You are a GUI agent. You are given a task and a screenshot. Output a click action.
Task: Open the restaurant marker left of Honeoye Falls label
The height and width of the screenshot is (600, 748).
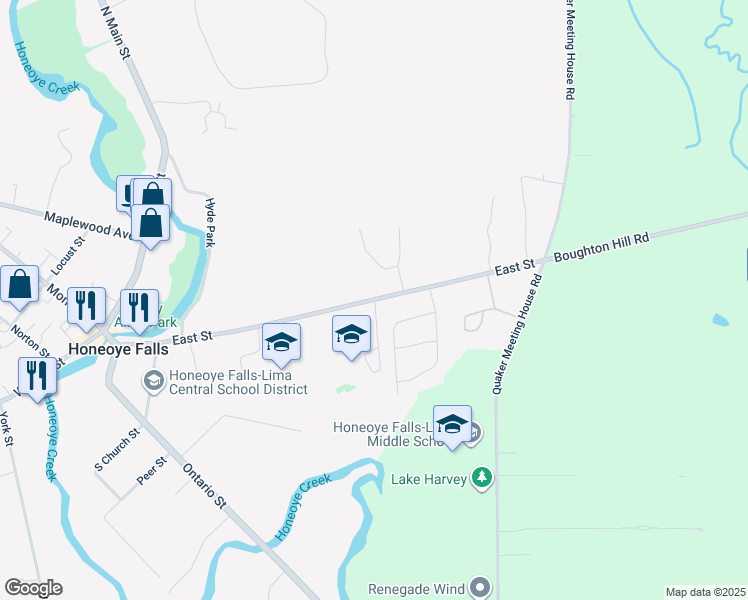[x=86, y=308]
